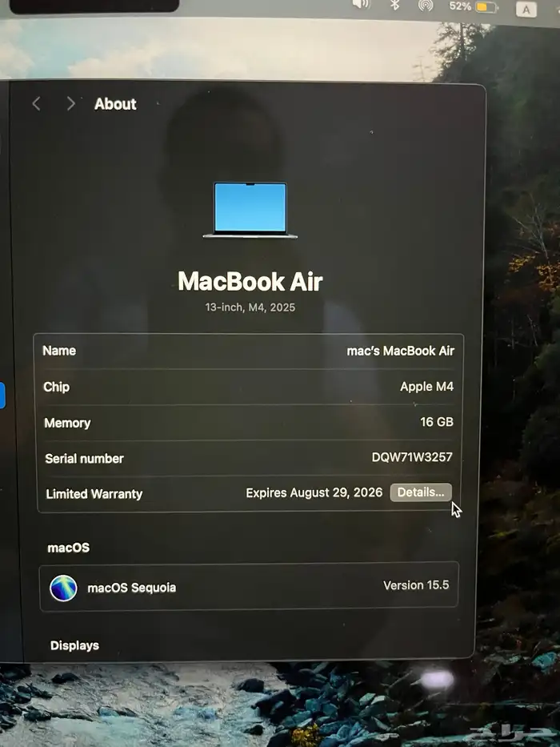Click the serial number DQW71W3257
The width and height of the screenshot is (560, 747).
(412, 458)
